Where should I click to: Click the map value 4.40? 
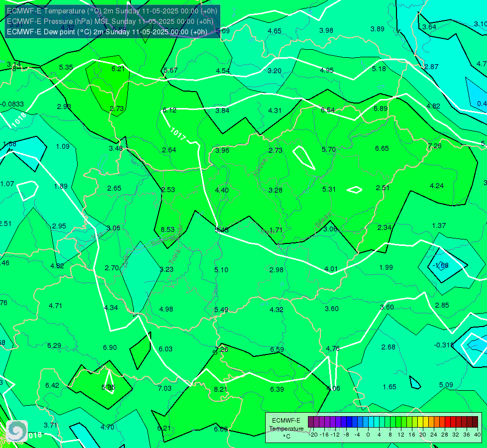pyautogui.click(x=222, y=190)
